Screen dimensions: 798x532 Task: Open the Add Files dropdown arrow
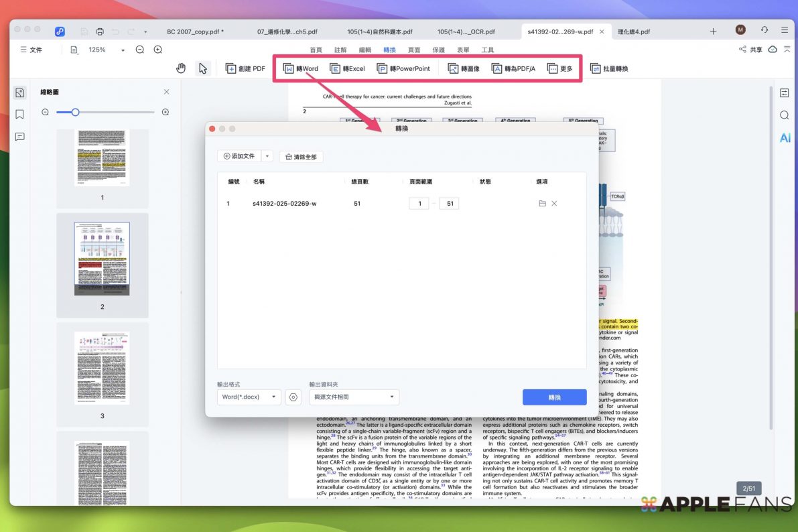(267, 156)
